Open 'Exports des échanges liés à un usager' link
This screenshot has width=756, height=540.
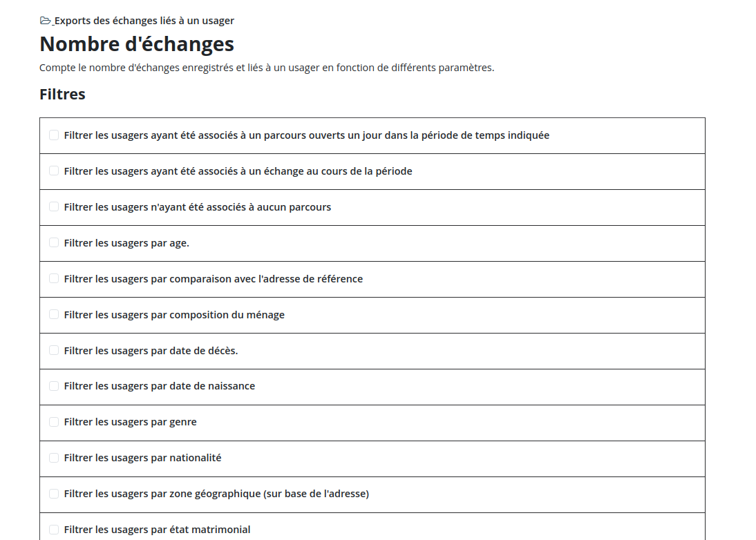pos(144,21)
